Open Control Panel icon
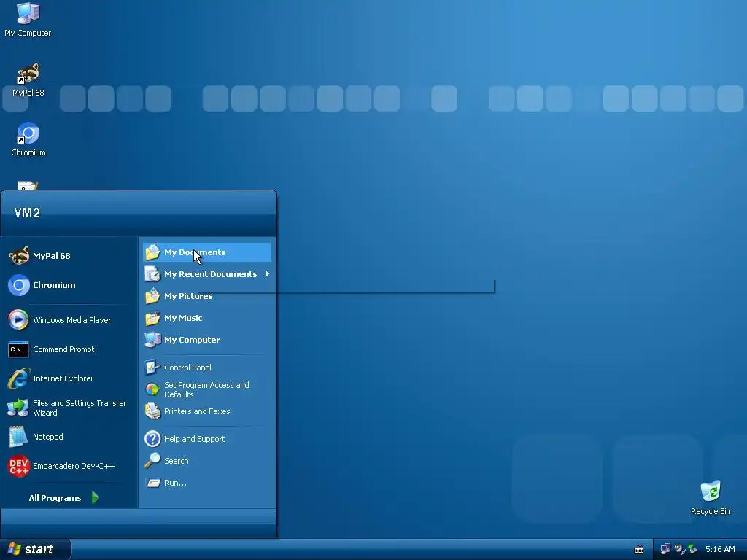Viewport: 747px width, 560px height. (152, 367)
